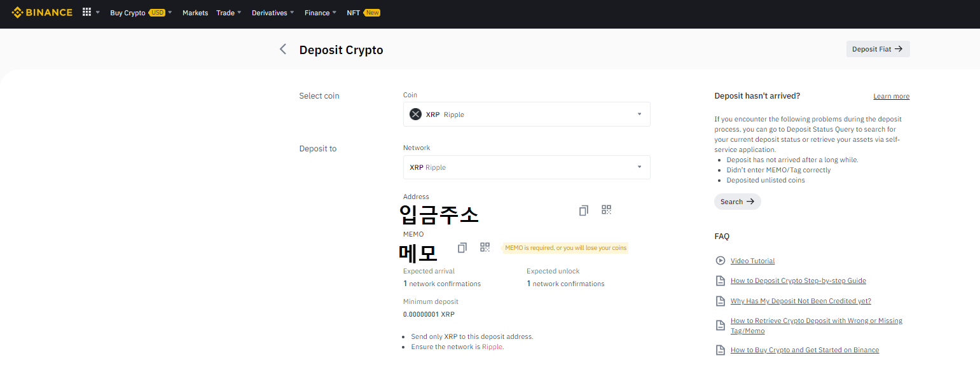
Task: Click the XRP coin logo icon
Action: click(415, 114)
